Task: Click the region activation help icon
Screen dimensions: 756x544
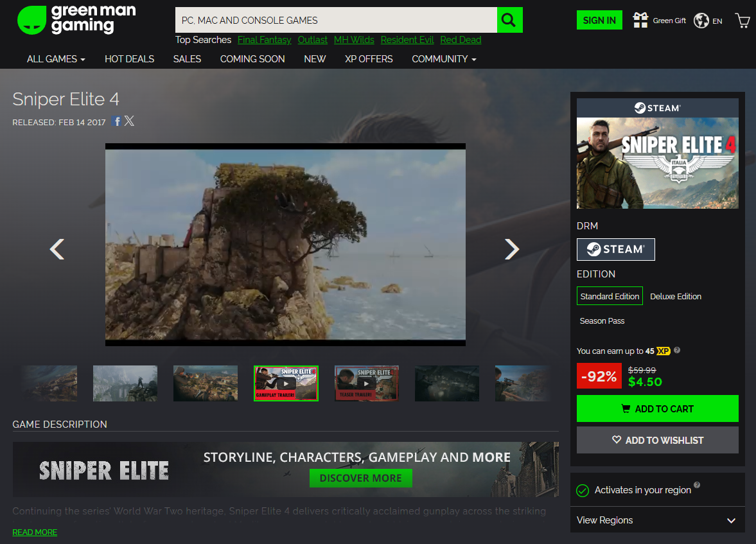Action: tap(697, 485)
